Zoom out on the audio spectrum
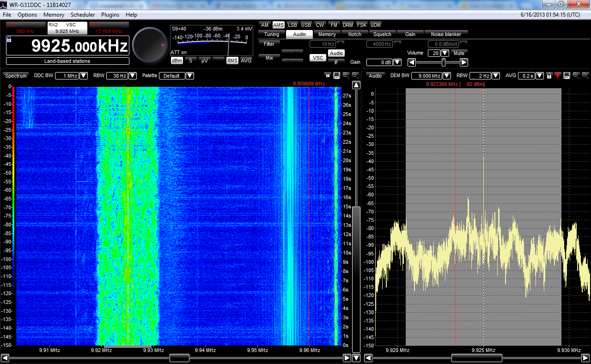Screen dimensions: 591x364 [x=585, y=75]
